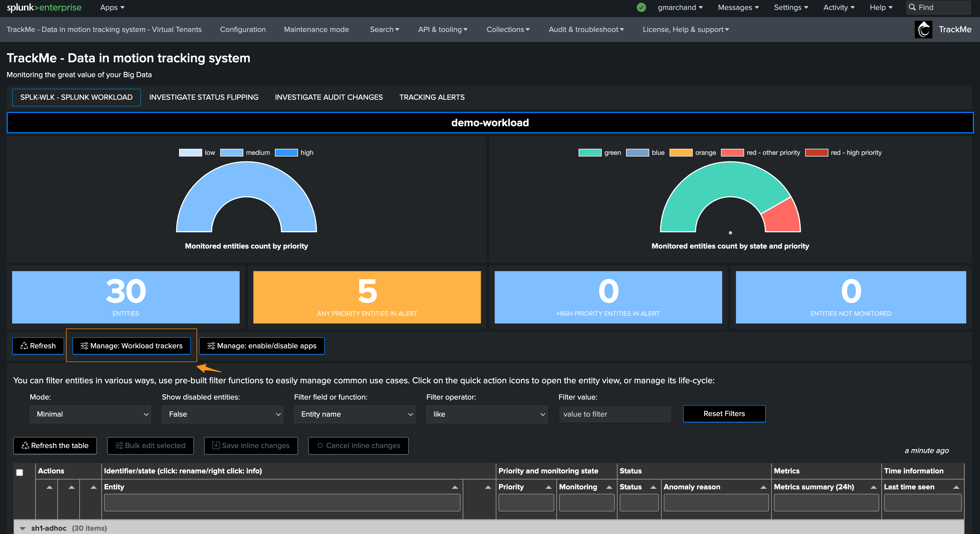The image size is (980, 534).
Task: Open Maintenance mode nav item
Action: (x=316, y=29)
